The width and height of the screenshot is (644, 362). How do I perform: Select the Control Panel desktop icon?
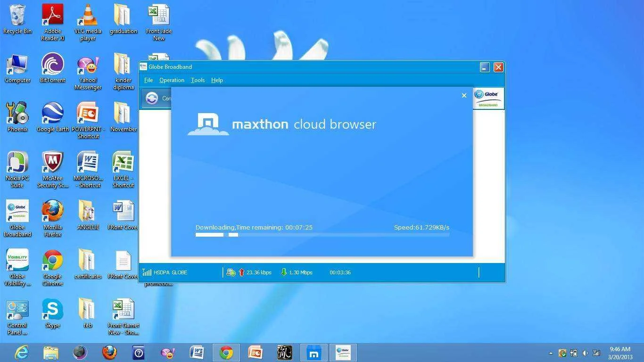point(17,317)
